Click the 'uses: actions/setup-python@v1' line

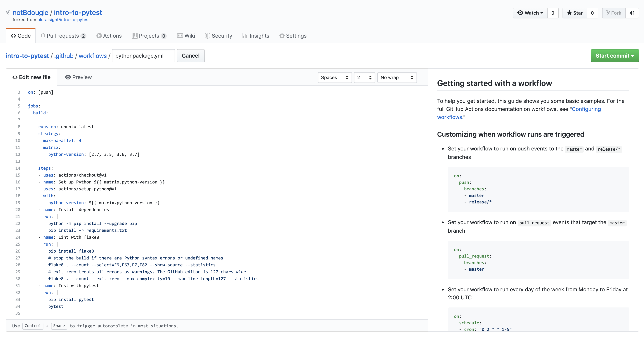(80, 189)
